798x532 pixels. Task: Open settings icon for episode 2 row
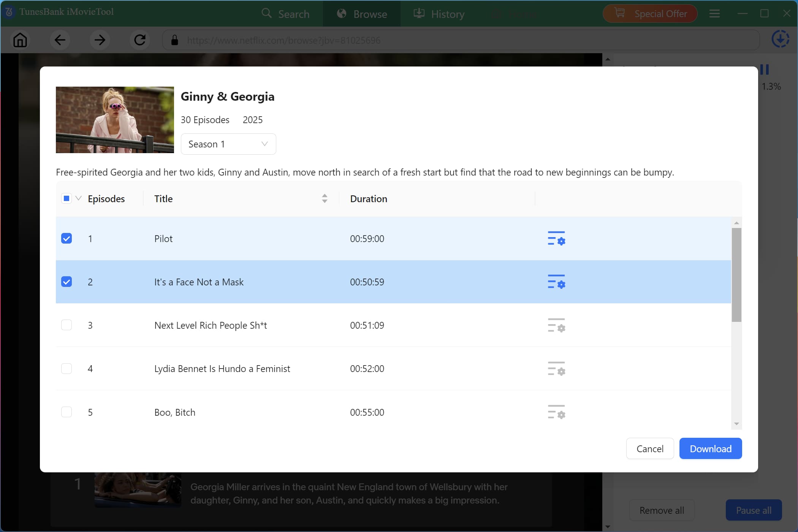[x=556, y=282]
